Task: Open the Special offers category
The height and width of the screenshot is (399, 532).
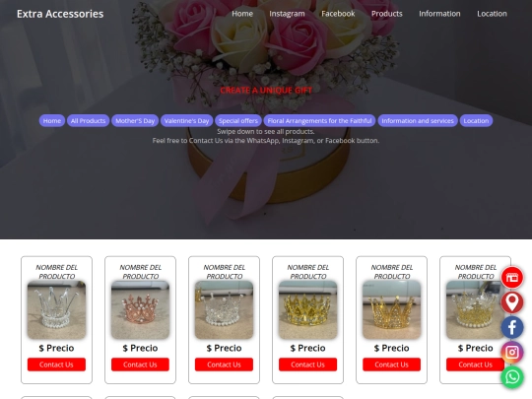Action: click(x=238, y=121)
